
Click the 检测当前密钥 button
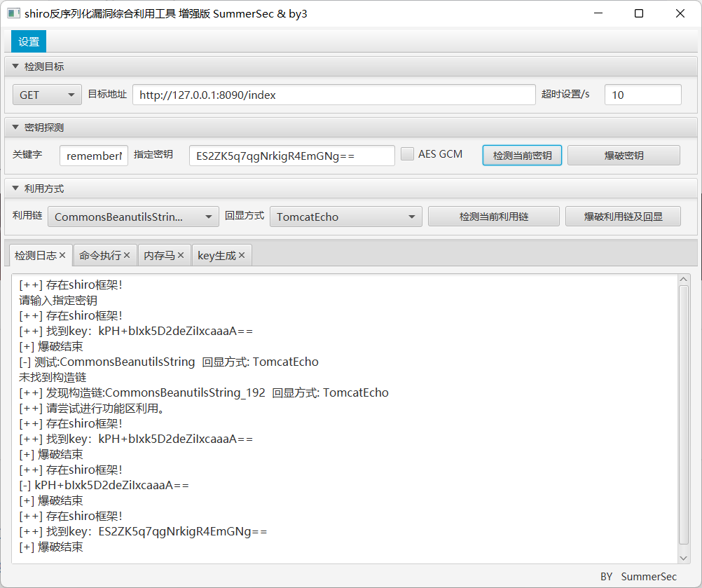tap(522, 156)
